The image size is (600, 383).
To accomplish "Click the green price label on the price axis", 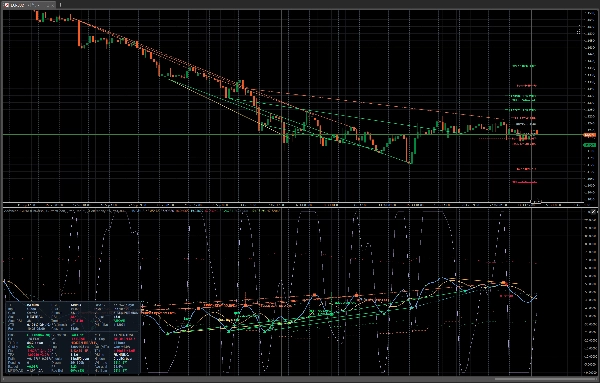I will tap(589, 145).
